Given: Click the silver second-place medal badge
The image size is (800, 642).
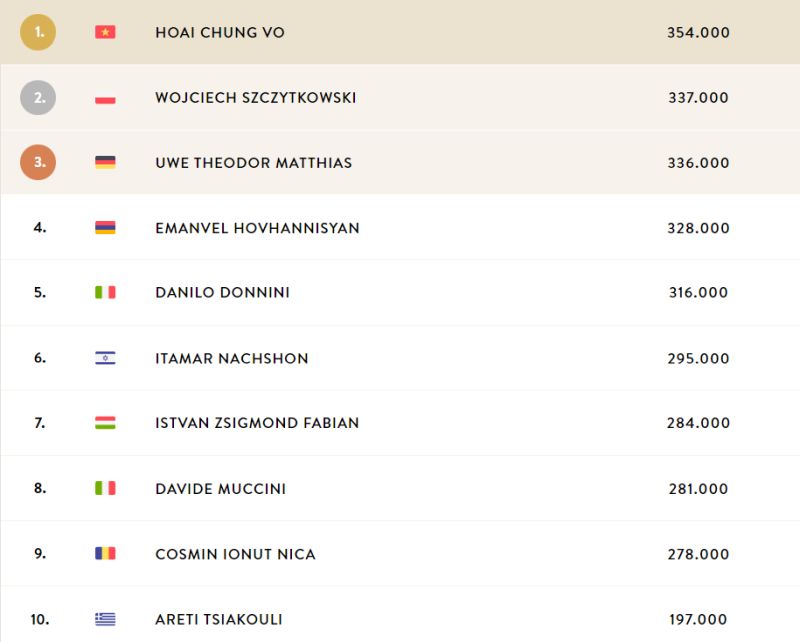Looking at the screenshot, I should pos(38,97).
